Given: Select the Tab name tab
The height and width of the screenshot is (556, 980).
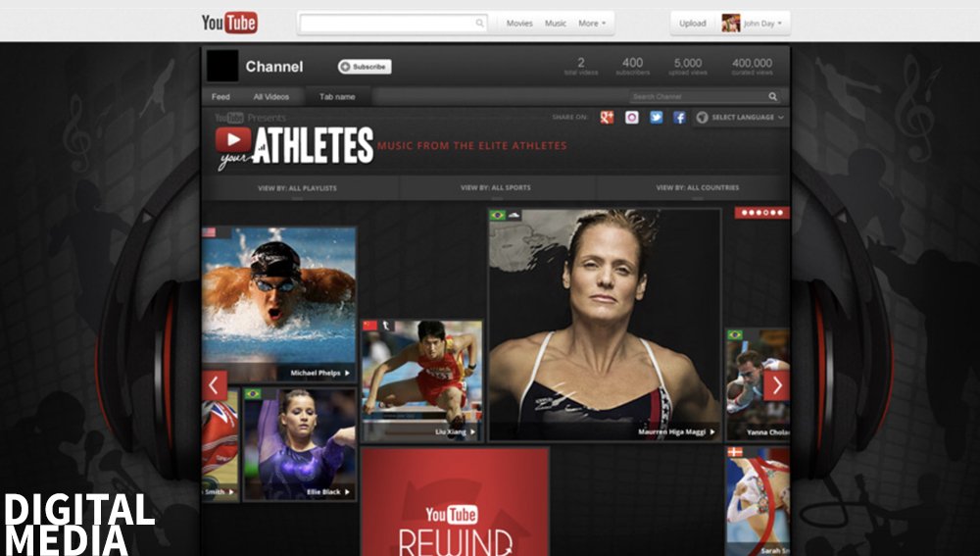Looking at the screenshot, I should 337,96.
